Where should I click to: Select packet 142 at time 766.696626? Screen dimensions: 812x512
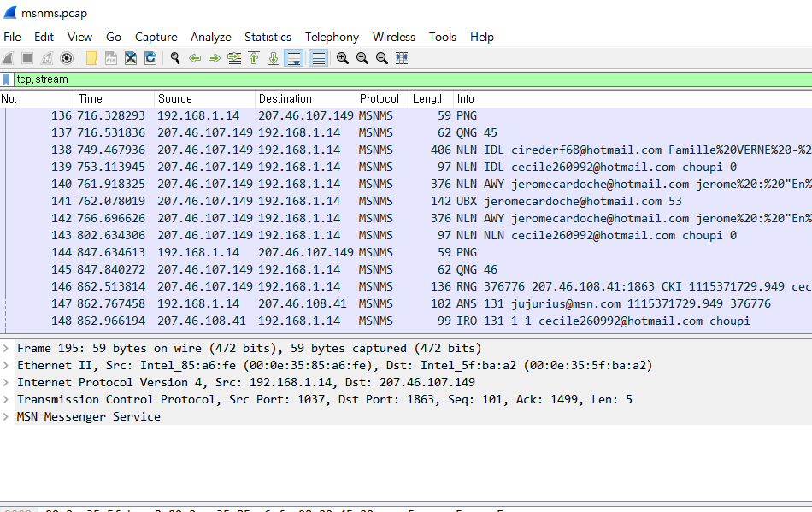pos(406,218)
